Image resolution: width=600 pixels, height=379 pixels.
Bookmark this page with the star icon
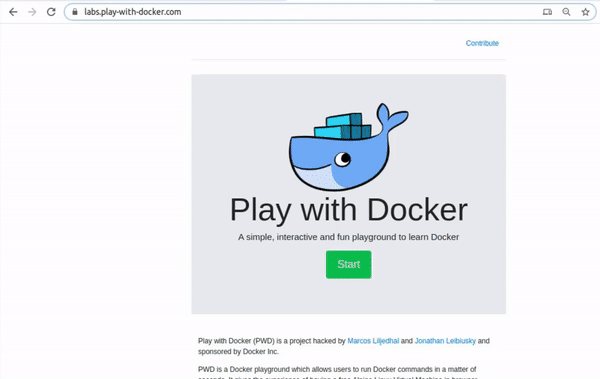pyautogui.click(x=585, y=12)
